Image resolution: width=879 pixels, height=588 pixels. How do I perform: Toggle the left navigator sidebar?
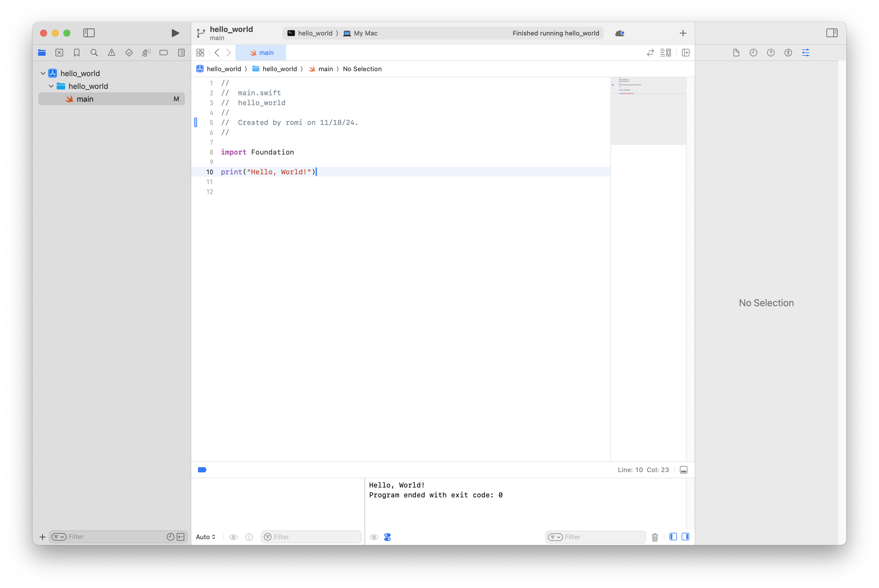89,33
